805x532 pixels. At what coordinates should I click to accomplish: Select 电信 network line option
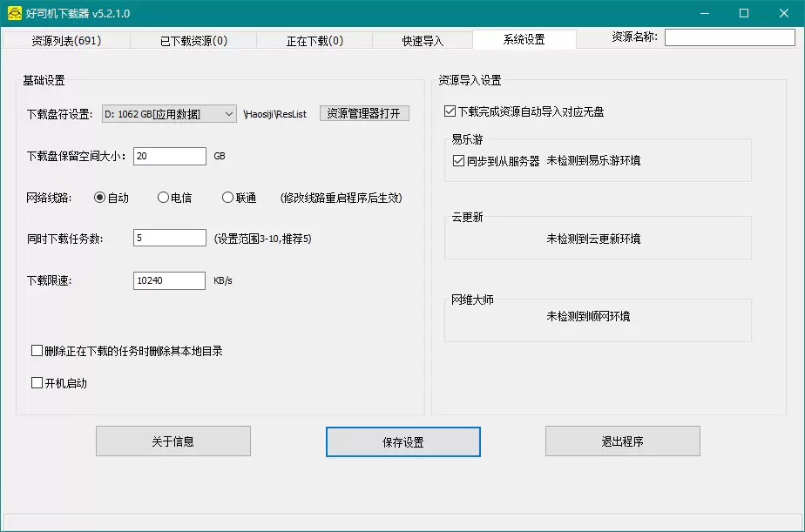point(174,198)
